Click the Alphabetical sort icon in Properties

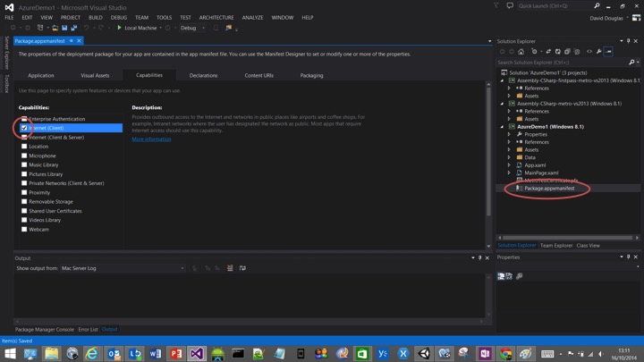(x=509, y=276)
